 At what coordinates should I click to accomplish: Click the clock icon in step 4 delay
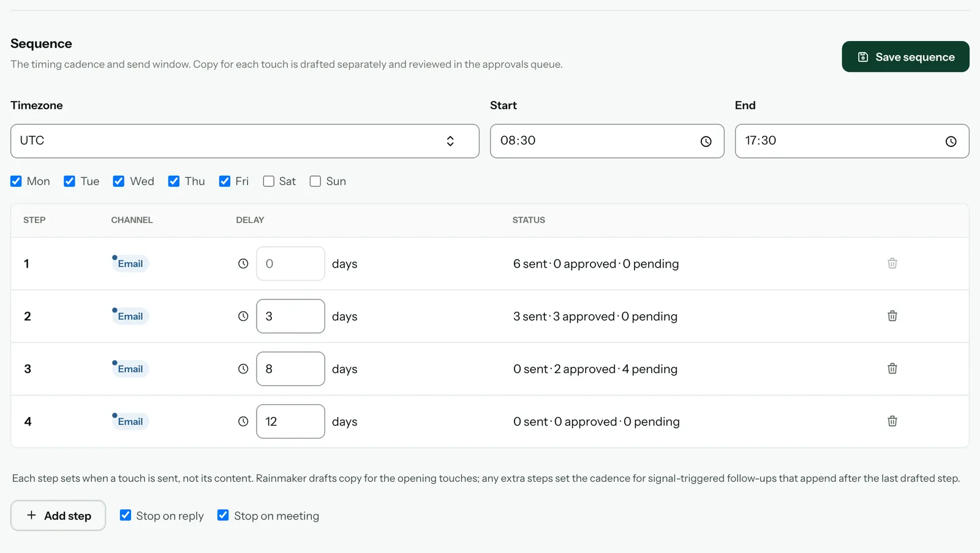pos(243,421)
